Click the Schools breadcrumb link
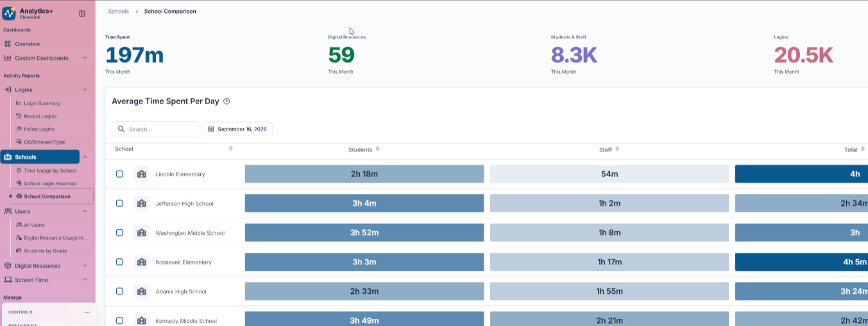Image resolution: width=868 pixels, height=326 pixels. 119,12
